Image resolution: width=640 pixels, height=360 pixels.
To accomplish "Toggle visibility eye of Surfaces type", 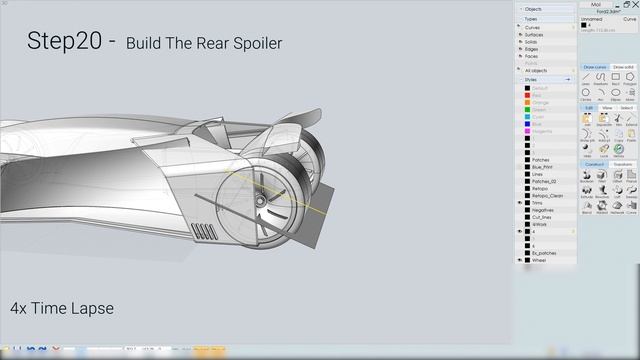I will coord(520,35).
